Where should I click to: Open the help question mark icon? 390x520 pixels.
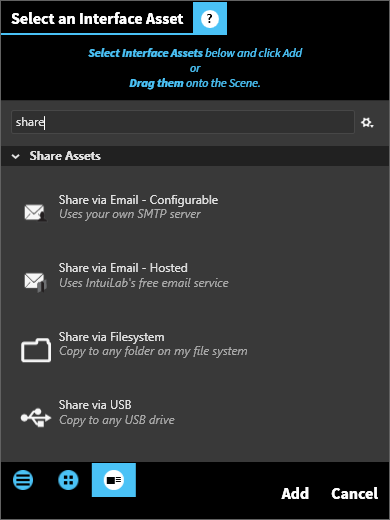210,18
